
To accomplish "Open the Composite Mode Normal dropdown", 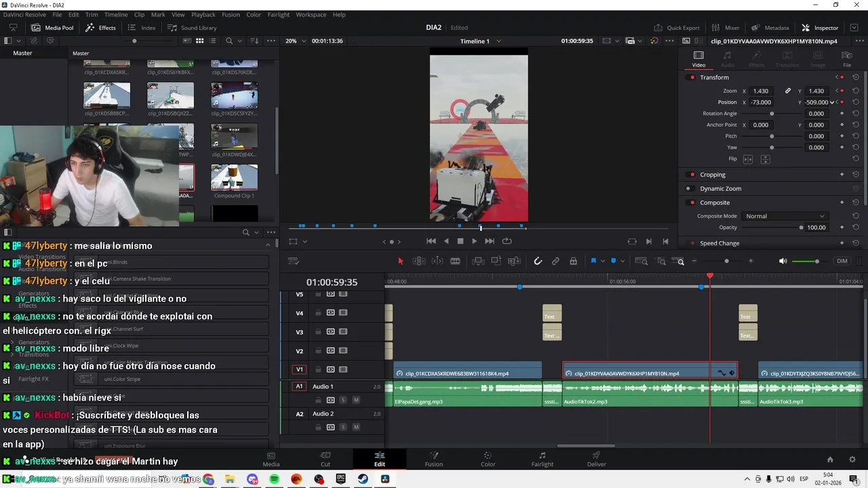I will (x=785, y=216).
